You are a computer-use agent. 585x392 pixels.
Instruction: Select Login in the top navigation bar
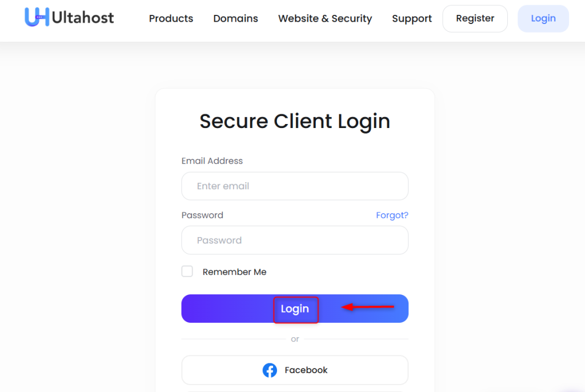(543, 18)
